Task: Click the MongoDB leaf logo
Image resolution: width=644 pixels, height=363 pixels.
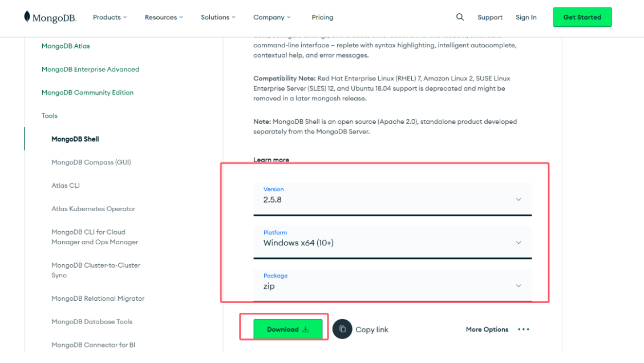Action: coord(27,17)
